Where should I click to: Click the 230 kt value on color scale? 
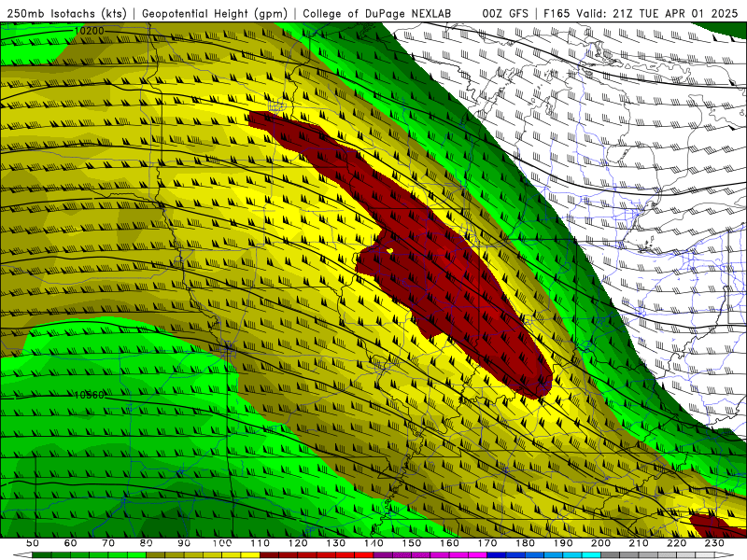click(714, 543)
